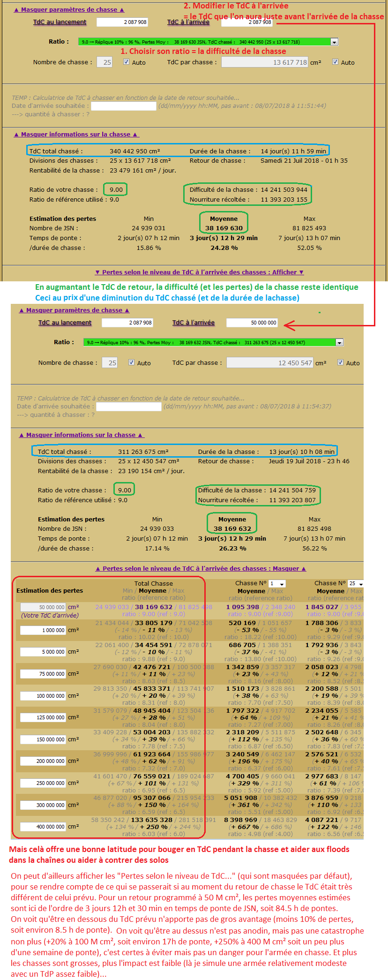The height and width of the screenshot is (980, 388).
Task: Click the 250 000 000 cm² loss input
Action: click(43, 783)
